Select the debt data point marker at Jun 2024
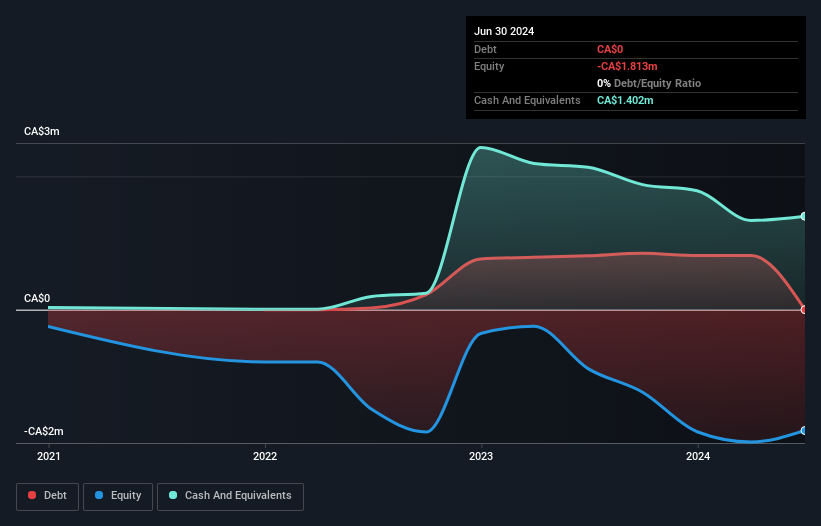The width and height of the screenshot is (821, 526). pos(804,310)
